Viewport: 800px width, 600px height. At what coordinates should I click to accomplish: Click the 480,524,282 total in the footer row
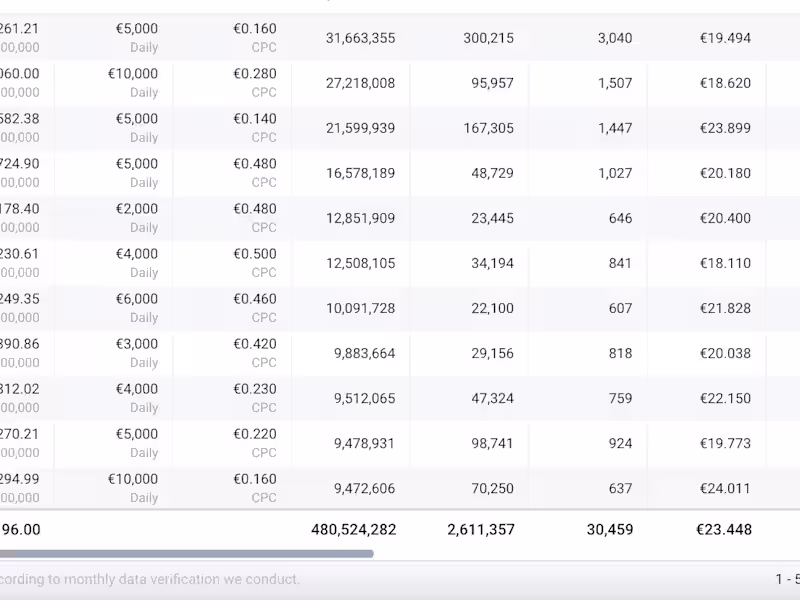pos(354,529)
